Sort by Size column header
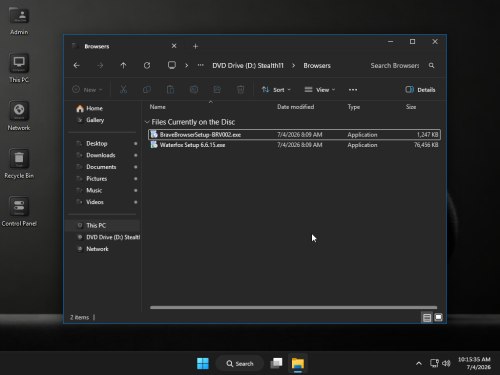 411,107
